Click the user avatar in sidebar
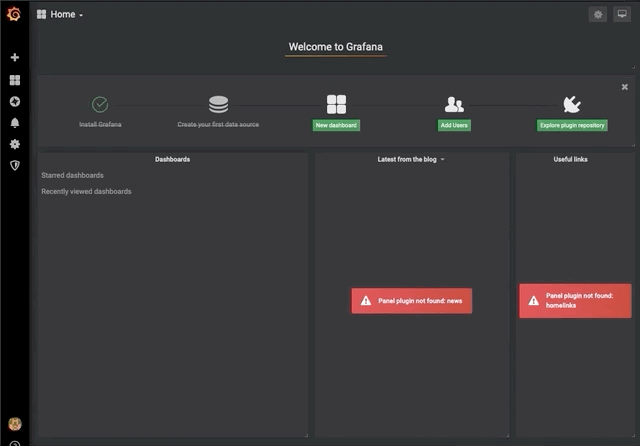Viewport: 640px width, 446px height. [x=15, y=424]
